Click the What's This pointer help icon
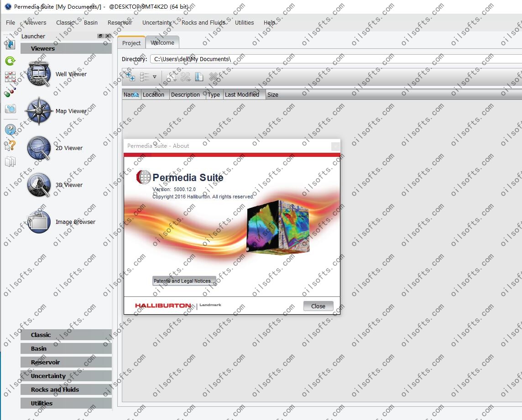 click(10, 145)
